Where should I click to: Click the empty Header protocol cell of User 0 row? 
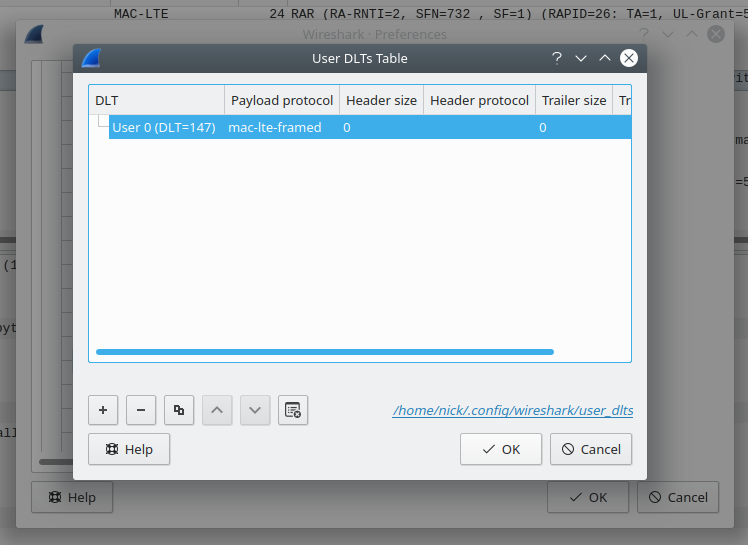tap(479, 127)
